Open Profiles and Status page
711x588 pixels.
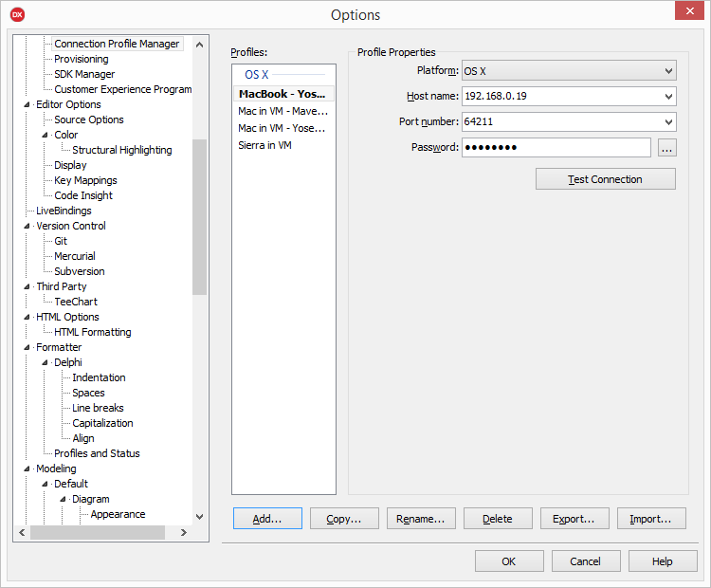point(97,453)
